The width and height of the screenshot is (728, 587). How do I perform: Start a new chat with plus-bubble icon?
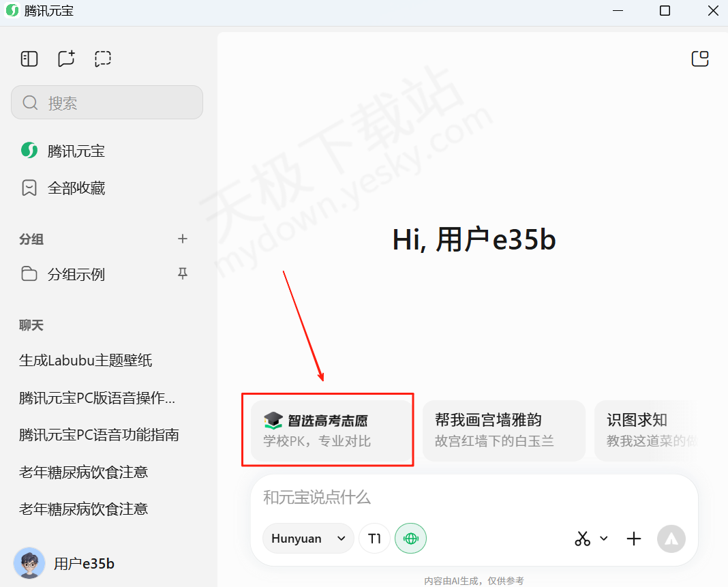click(x=66, y=59)
